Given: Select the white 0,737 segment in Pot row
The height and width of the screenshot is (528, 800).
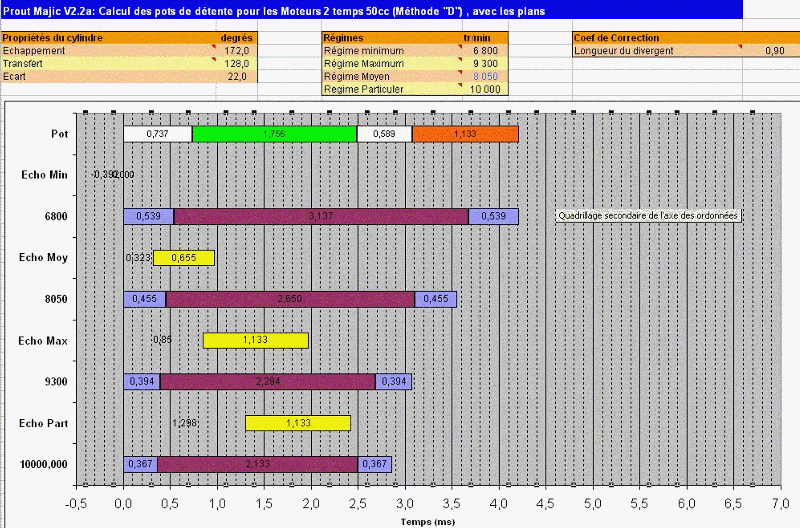Looking at the screenshot, I should (157, 134).
